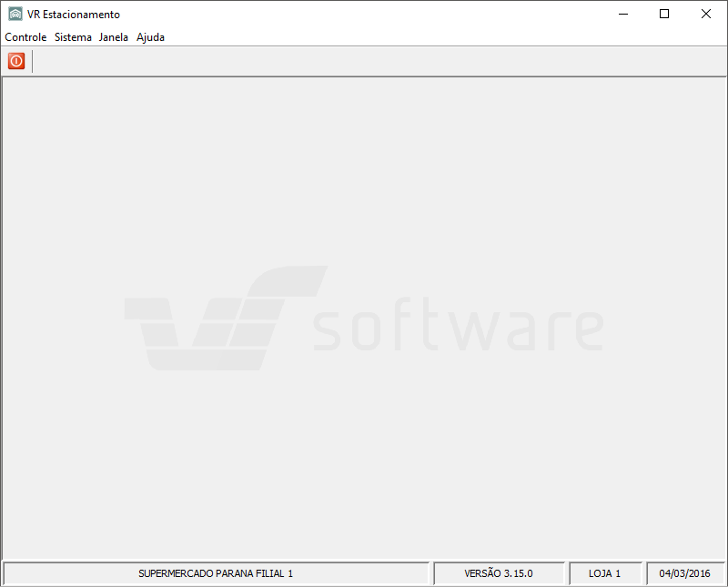The width and height of the screenshot is (728, 587).
Task: Close the VR Estacionamento window
Action: click(706, 14)
